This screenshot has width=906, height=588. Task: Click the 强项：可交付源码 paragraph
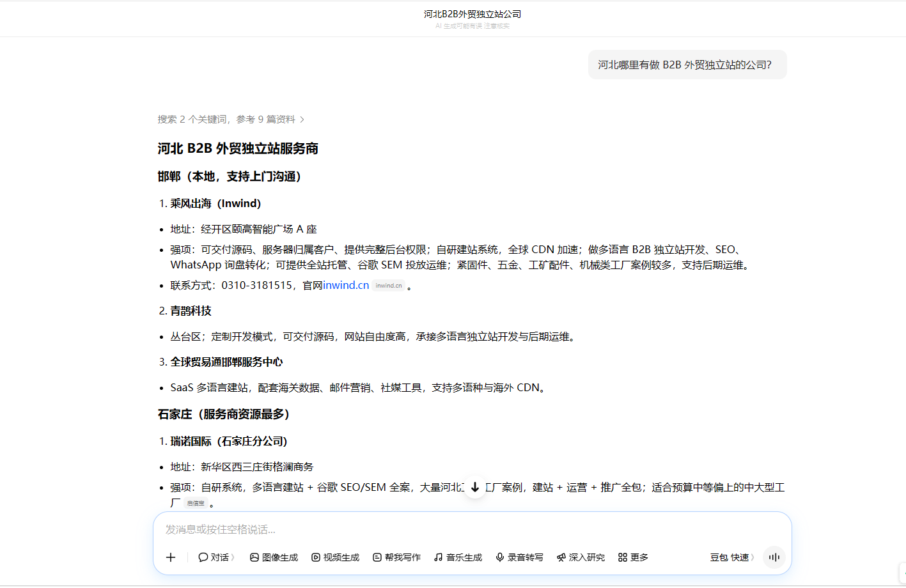(461, 257)
